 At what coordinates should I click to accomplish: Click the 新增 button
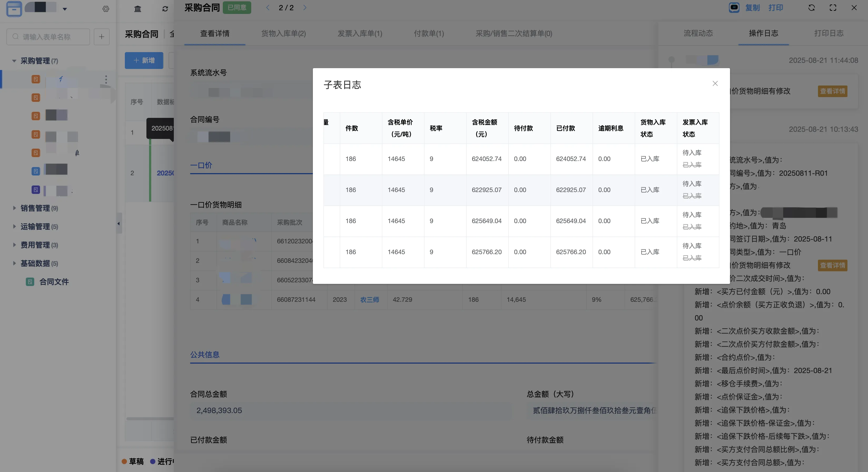(144, 60)
